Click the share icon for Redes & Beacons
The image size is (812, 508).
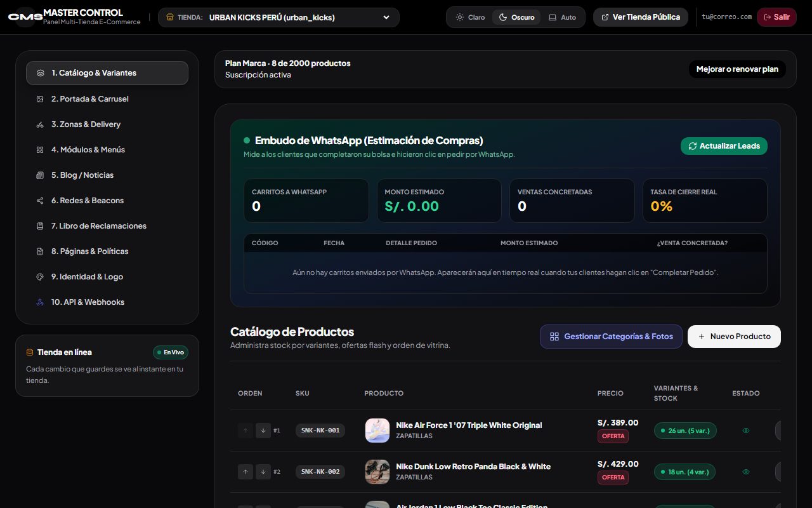click(x=40, y=201)
